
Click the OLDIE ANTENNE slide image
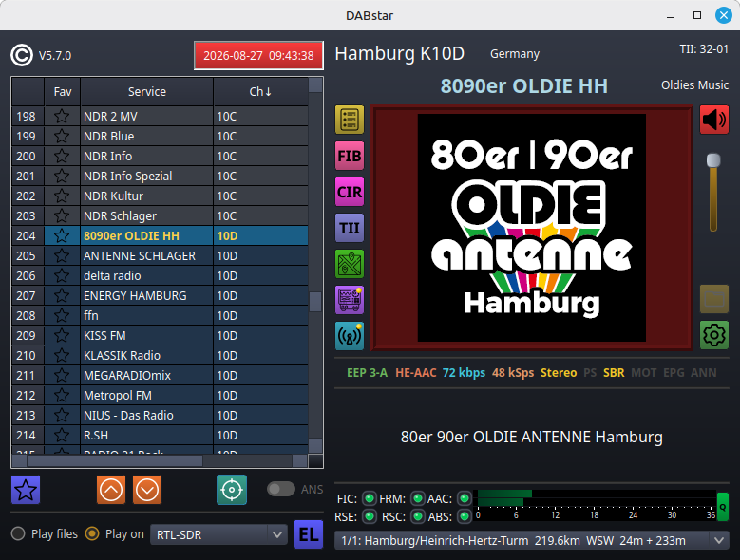pyautogui.click(x=531, y=228)
